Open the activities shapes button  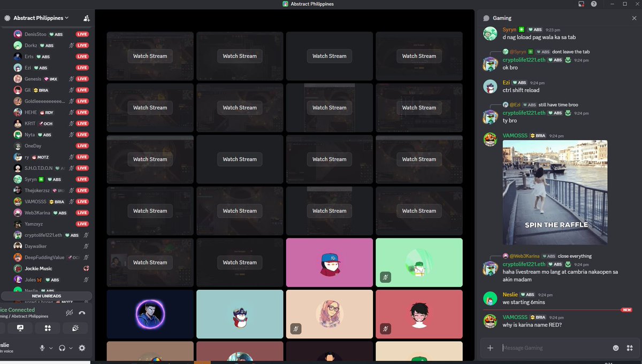click(48, 328)
